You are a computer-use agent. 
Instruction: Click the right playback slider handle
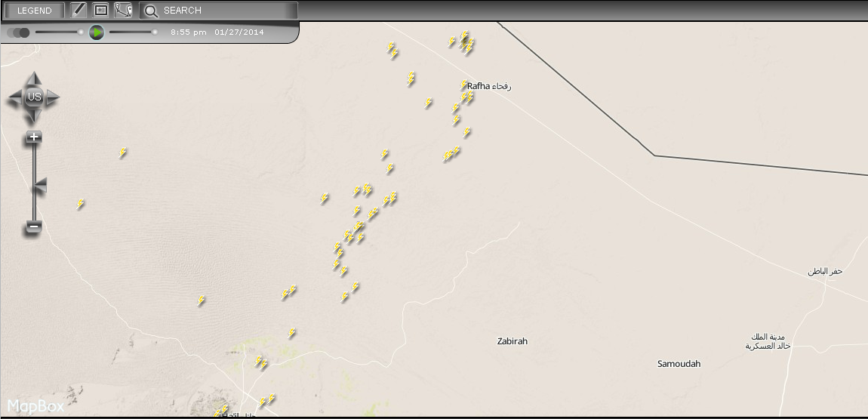click(x=155, y=32)
